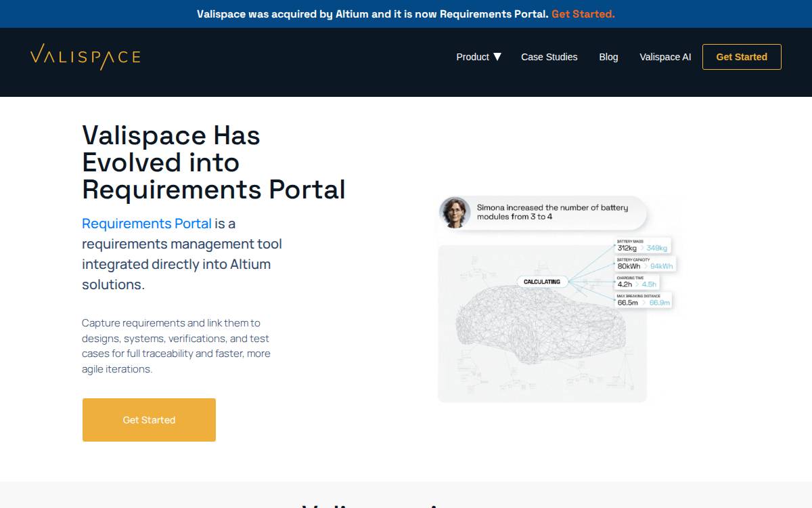Click the Simona battery modules notification
Image resolution: width=812 pixels, height=508 pixels.
[x=543, y=212]
